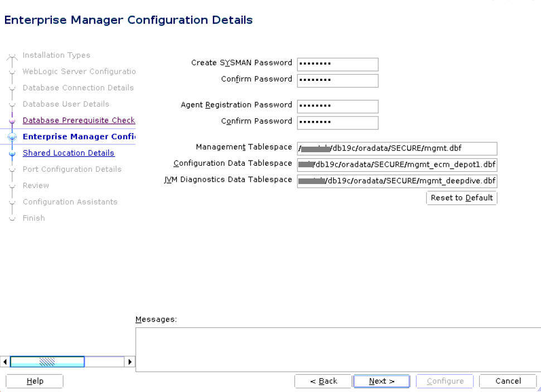
Task: Open the Shared Location Details step link
Action: click(69, 153)
